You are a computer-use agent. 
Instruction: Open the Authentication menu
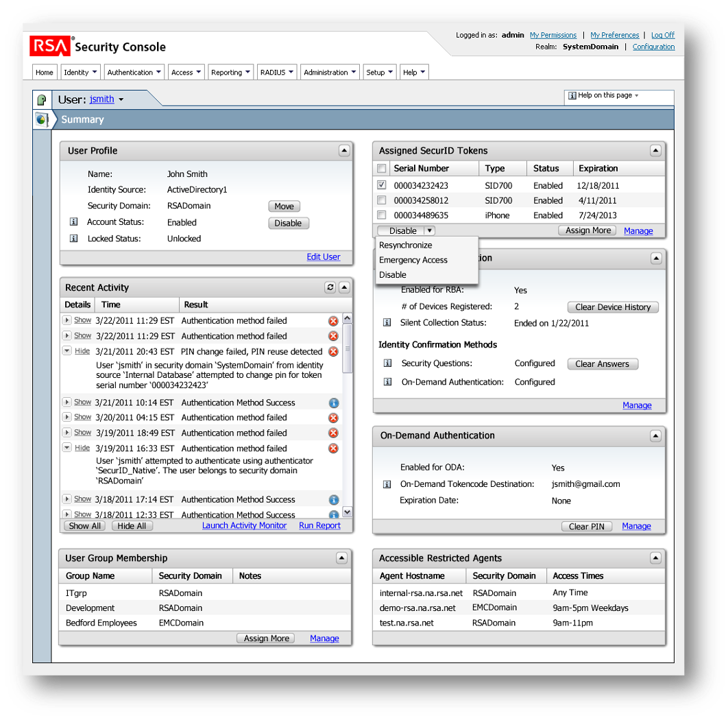point(134,73)
